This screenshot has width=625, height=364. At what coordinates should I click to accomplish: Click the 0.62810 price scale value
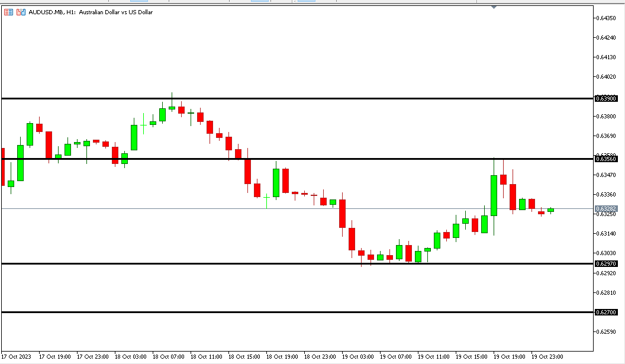coord(606,292)
